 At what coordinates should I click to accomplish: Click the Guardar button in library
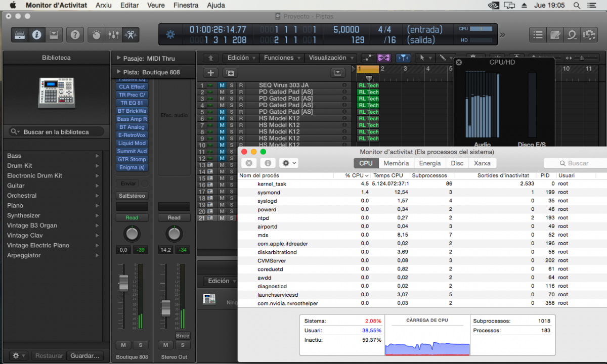click(x=86, y=356)
